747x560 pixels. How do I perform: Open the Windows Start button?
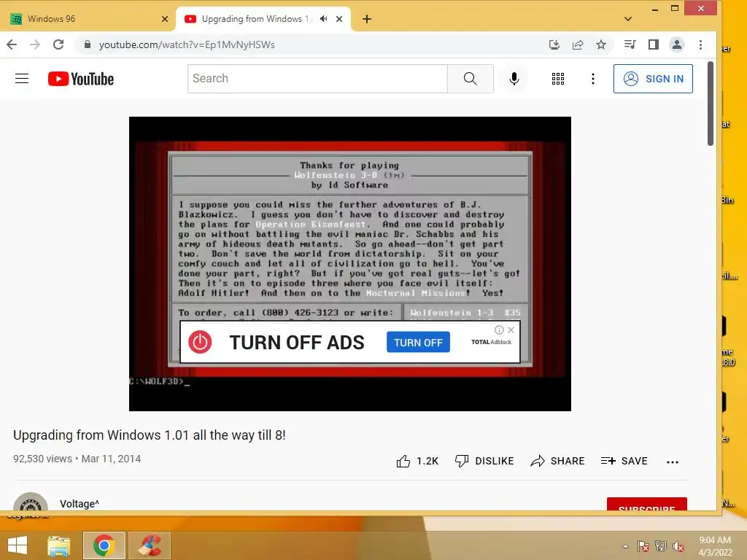pos(18,545)
